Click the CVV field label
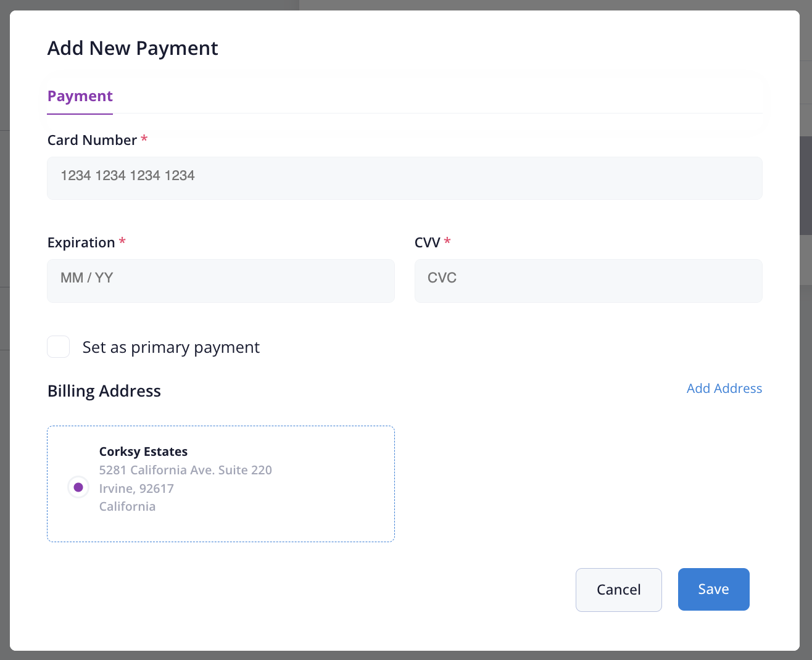 [427, 242]
